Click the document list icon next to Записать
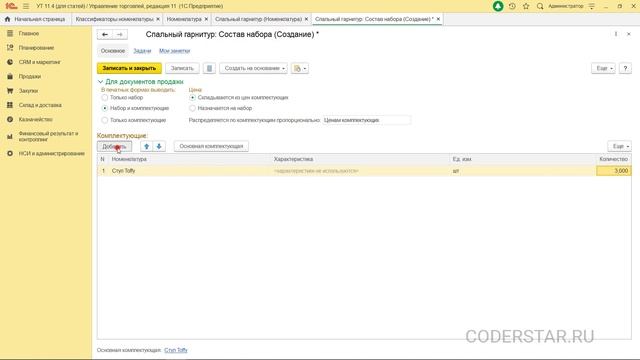 [x=209, y=68]
